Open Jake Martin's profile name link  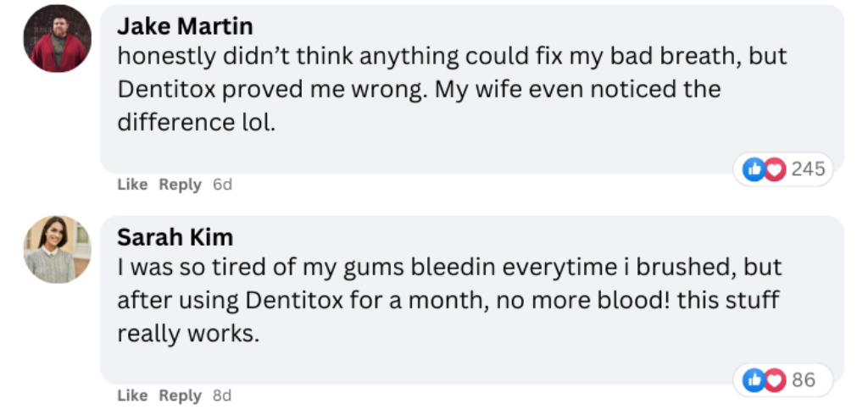click(185, 26)
